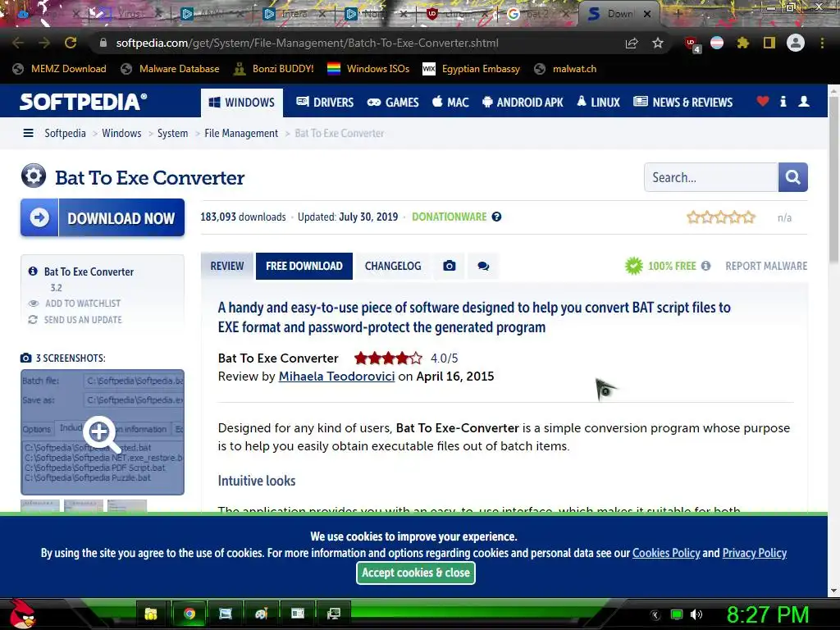Viewport: 840px width, 630px height.
Task: Click the green 100% FREE badge
Action: click(660, 266)
